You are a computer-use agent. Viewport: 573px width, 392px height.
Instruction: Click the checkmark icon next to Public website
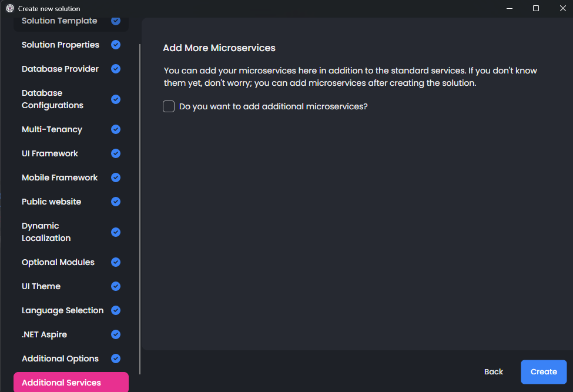pos(116,202)
